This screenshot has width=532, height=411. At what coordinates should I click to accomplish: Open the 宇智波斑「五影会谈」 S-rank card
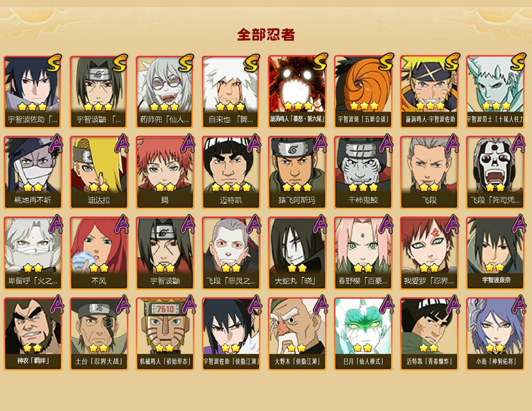click(363, 92)
